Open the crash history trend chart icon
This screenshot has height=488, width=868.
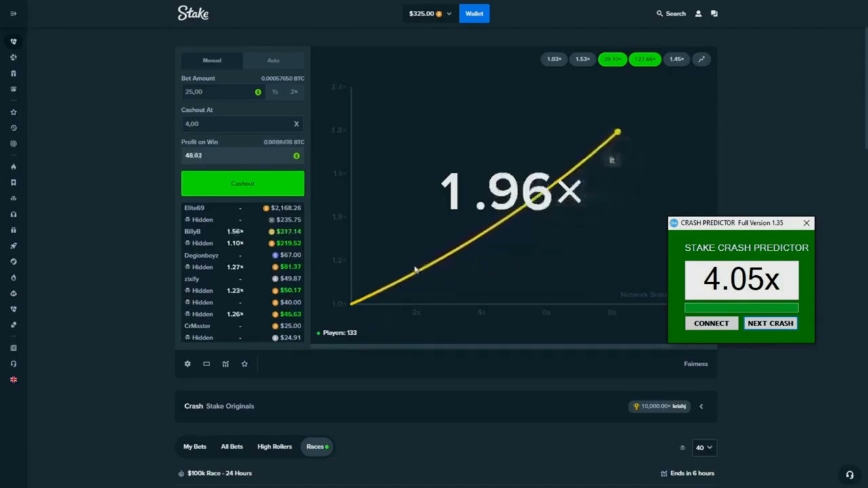[702, 59]
